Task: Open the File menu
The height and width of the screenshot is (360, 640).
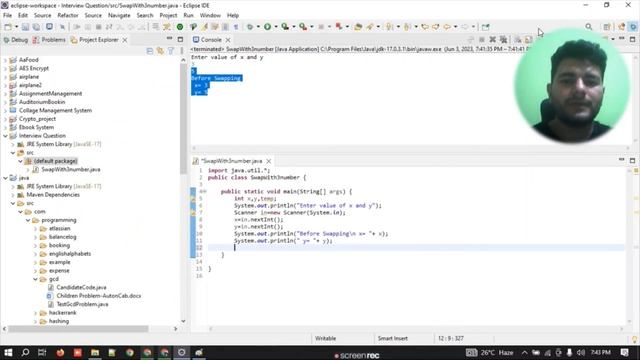Action: [x=7, y=15]
